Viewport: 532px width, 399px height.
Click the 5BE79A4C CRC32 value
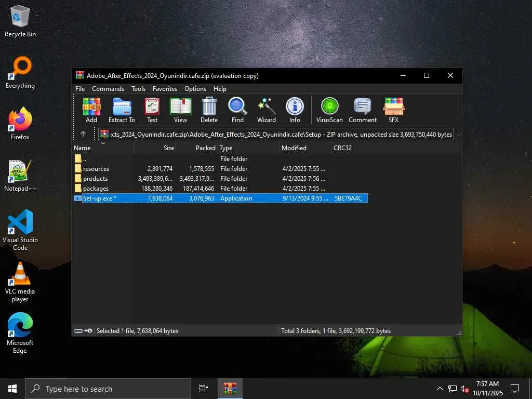(348, 198)
